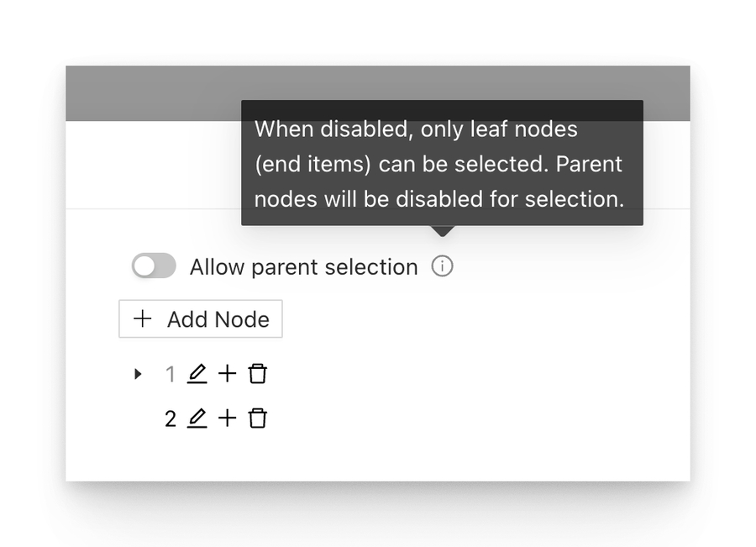
Task: Edit node 1 using the pencil icon
Action: pyautogui.click(x=197, y=374)
